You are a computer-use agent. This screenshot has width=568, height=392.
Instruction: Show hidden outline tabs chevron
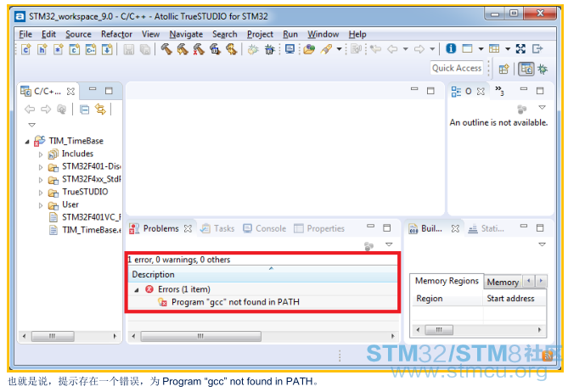(499, 91)
